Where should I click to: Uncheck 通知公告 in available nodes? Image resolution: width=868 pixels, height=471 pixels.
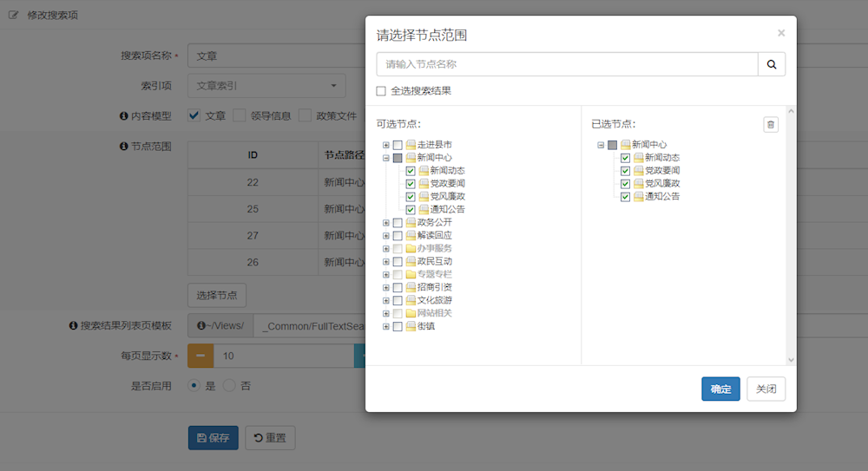411,210
